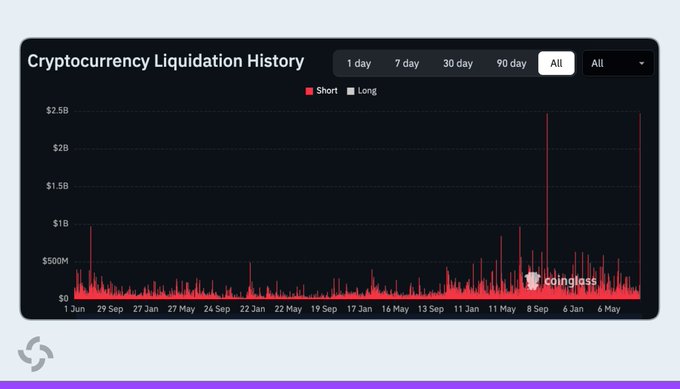
Task: Click the 22 May x-axis date
Action: tap(288, 309)
